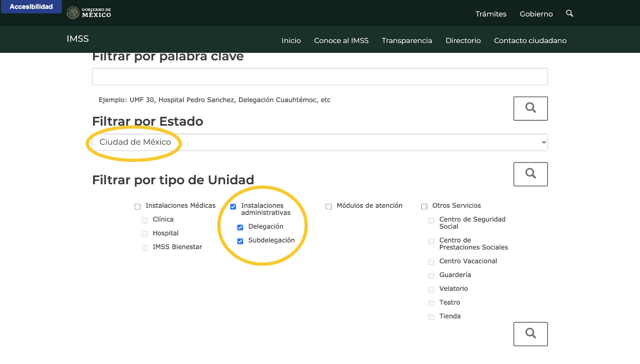Click the IMSS home title link
The width and height of the screenshot is (640, 364).
[x=78, y=39]
